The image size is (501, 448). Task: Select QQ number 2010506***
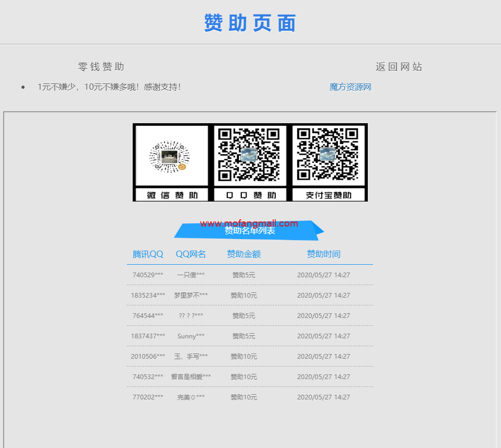pos(148,356)
